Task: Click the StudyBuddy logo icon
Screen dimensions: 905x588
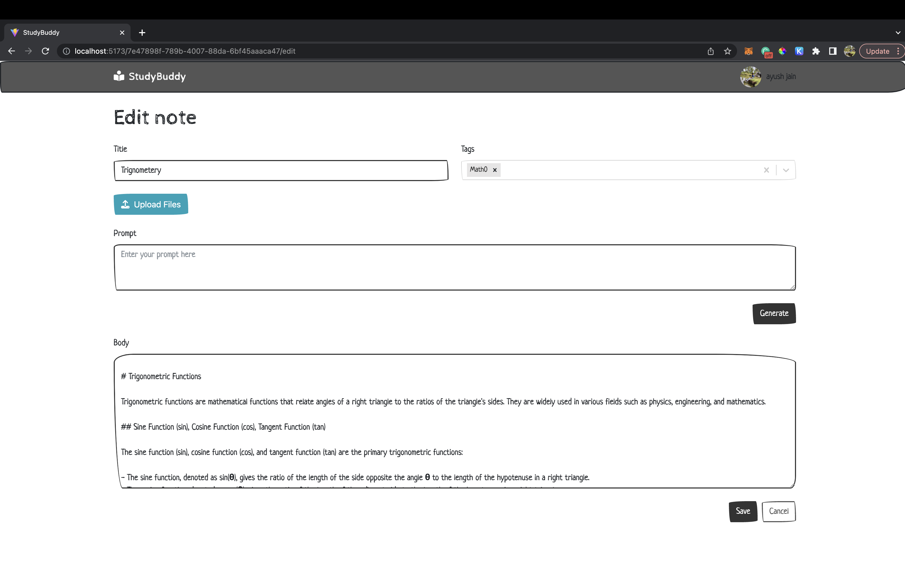Action: pyautogui.click(x=119, y=76)
